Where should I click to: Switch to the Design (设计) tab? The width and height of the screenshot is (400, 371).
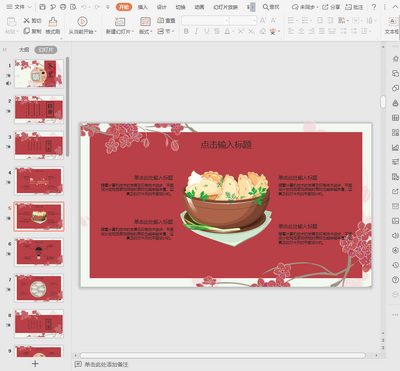tap(162, 7)
